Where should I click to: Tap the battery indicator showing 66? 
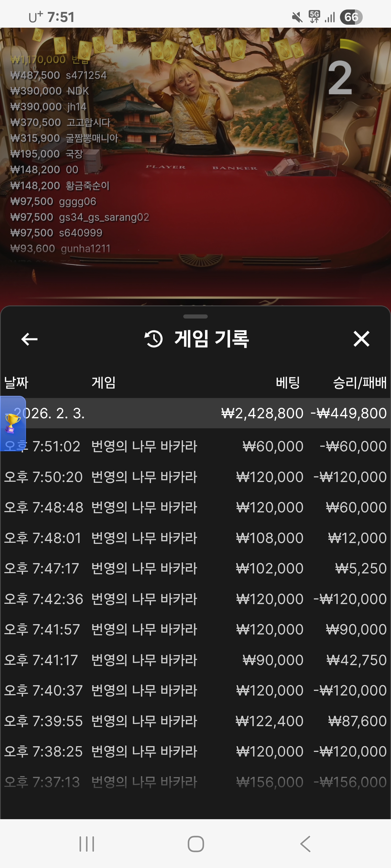351,17
